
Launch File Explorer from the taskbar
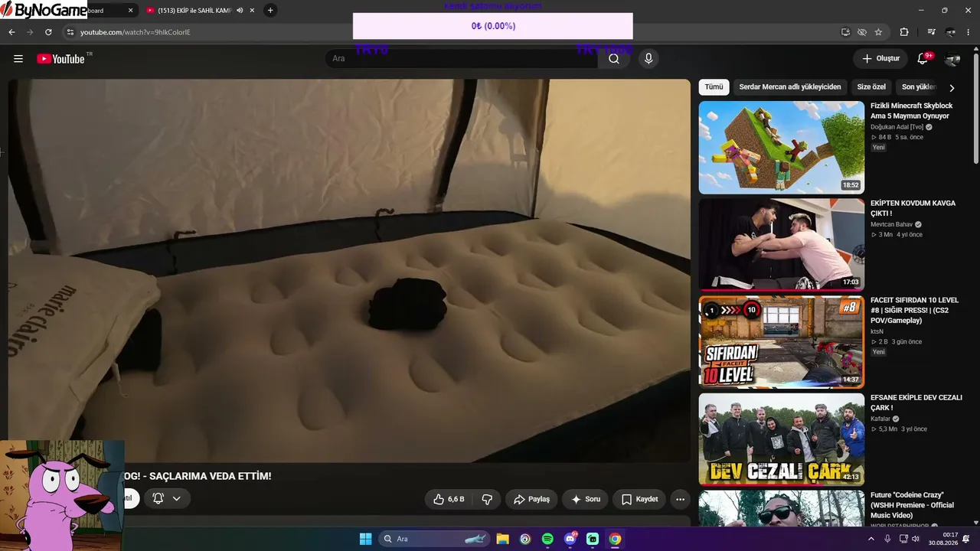point(502,539)
